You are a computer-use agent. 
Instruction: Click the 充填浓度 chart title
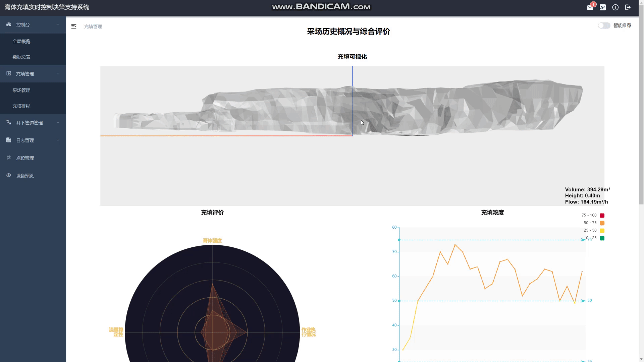(492, 213)
